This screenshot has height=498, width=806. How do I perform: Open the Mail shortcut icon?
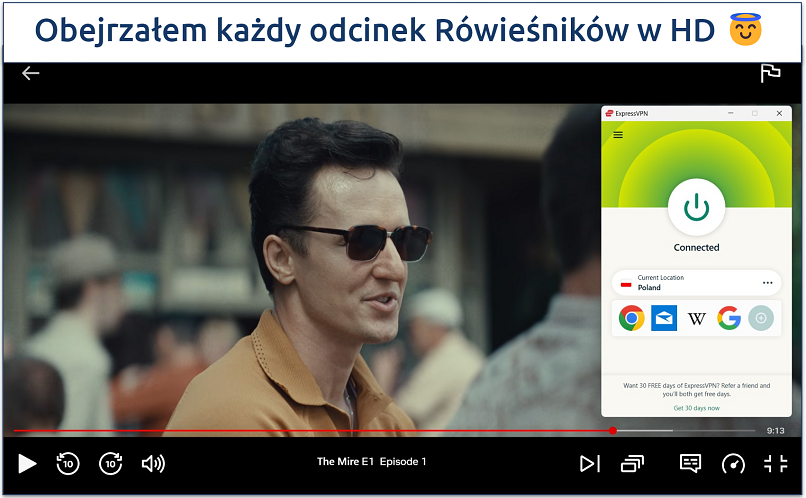click(664, 318)
